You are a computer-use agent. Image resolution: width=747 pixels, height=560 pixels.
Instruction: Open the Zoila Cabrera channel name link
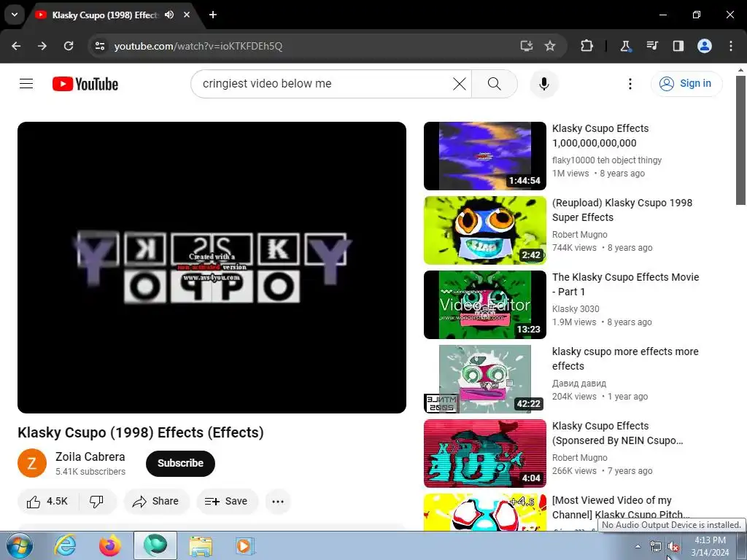(x=90, y=456)
